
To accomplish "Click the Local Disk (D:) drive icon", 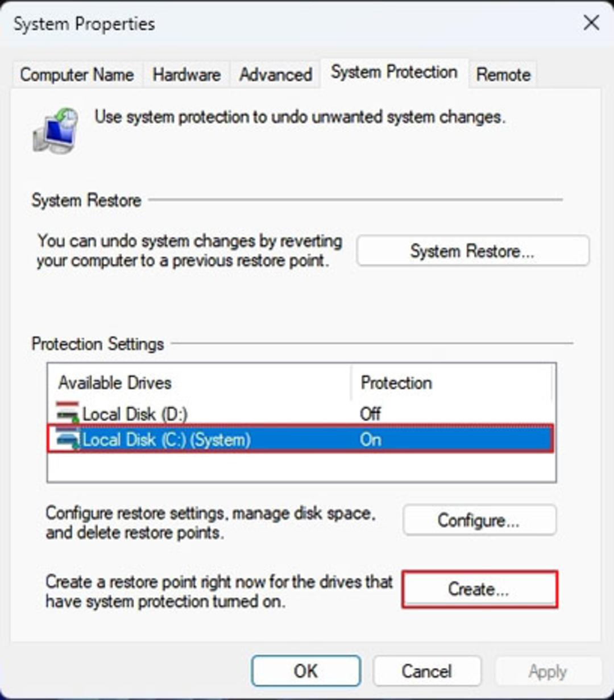I will 68,413.
